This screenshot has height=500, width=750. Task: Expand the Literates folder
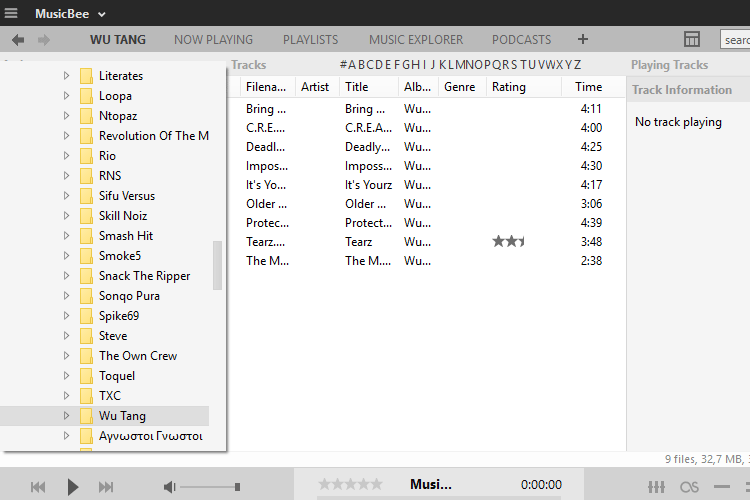[x=66, y=76]
